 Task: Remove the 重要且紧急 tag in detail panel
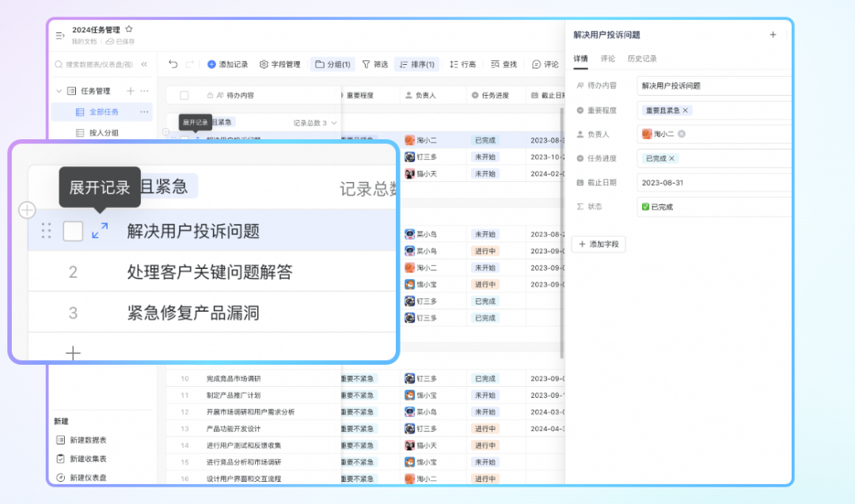tap(686, 111)
